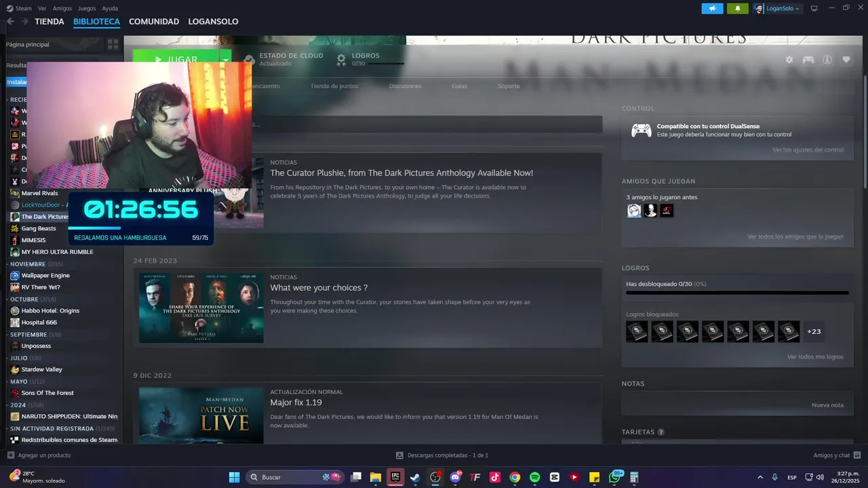Image resolution: width=868 pixels, height=488 pixels.
Task: Click the DualSense controller icon
Action: 642,130
